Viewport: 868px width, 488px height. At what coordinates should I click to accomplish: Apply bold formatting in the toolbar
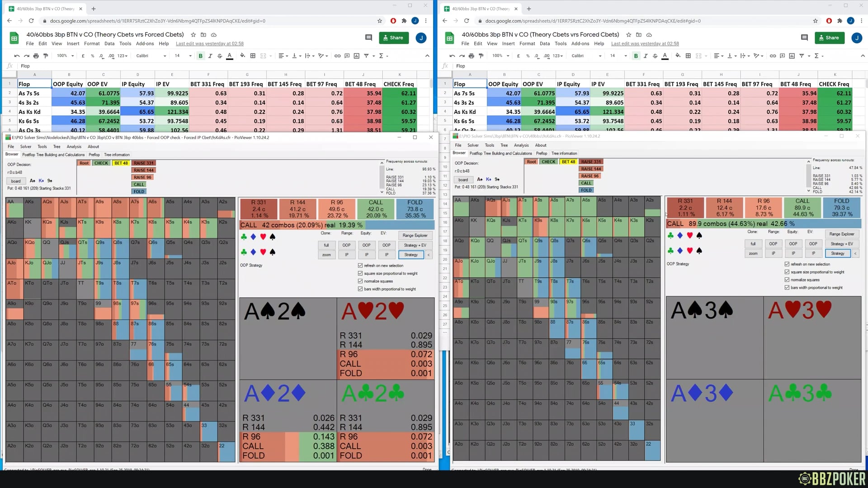coord(201,56)
